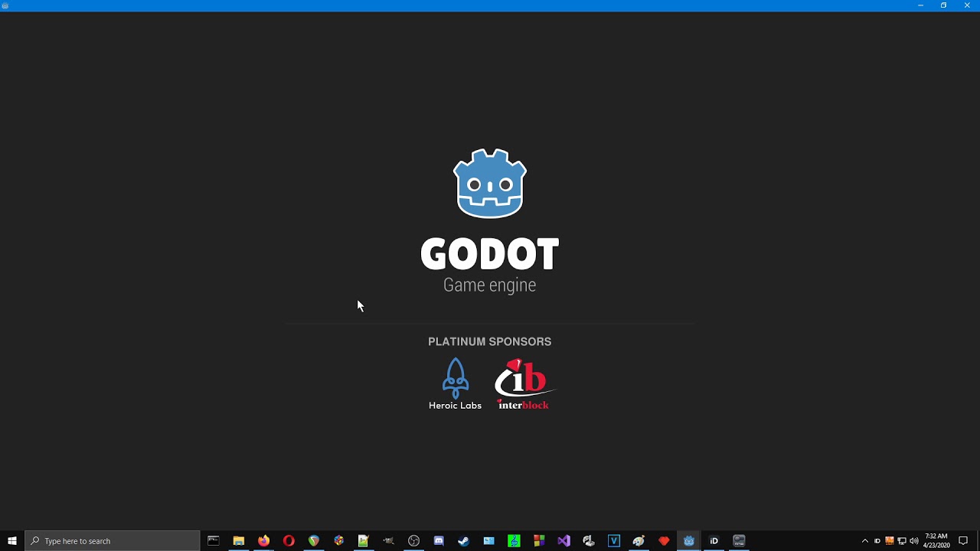Restore down the Godot window
This screenshot has width=980, height=551.
943,5
